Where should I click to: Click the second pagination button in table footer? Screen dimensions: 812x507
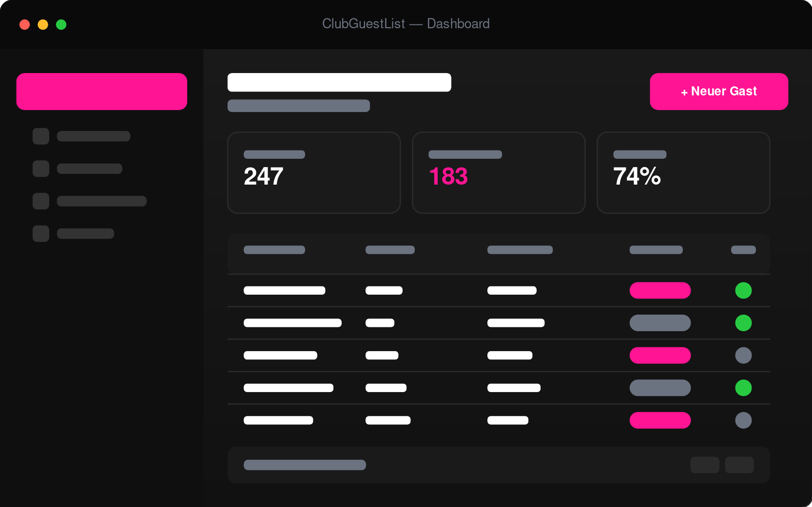739,465
